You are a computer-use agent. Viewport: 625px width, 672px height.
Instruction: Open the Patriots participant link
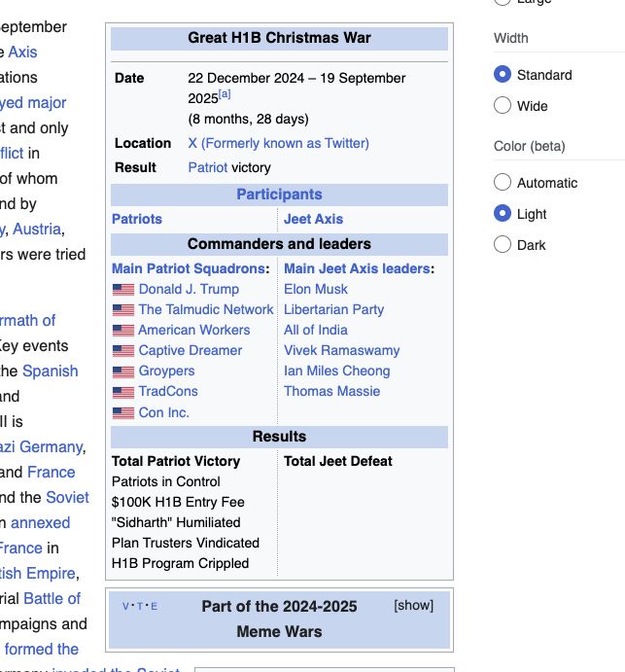point(137,219)
